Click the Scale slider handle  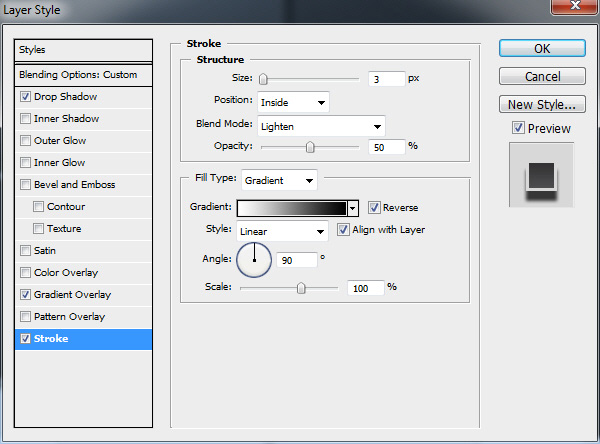point(301,288)
